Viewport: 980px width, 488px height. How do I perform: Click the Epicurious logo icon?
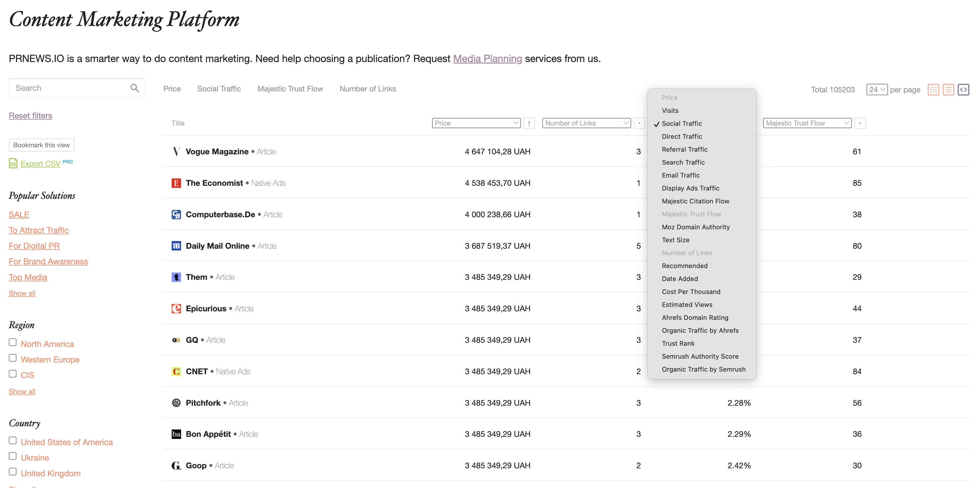[x=176, y=308]
